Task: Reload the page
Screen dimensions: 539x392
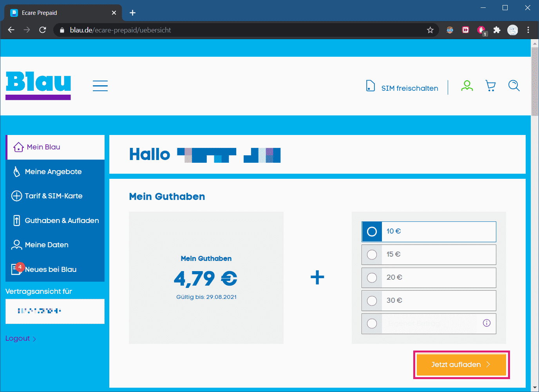Action: coord(43,30)
